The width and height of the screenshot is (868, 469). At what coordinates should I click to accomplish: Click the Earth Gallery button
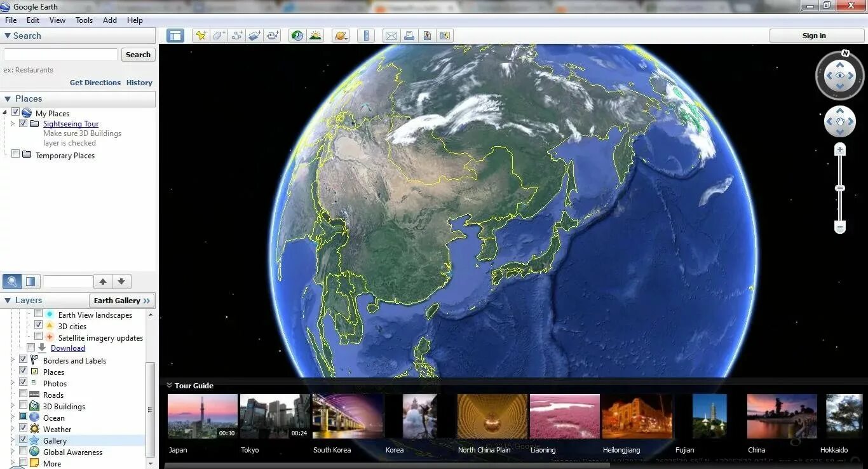(121, 300)
